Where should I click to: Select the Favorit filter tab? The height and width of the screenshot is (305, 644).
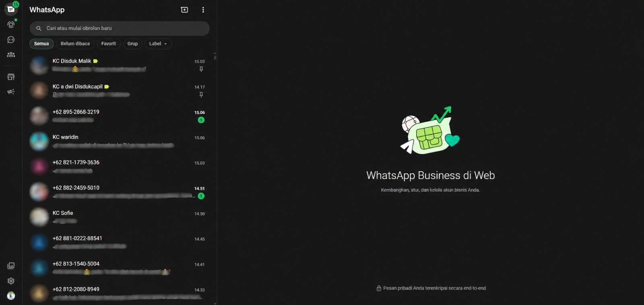(x=109, y=44)
